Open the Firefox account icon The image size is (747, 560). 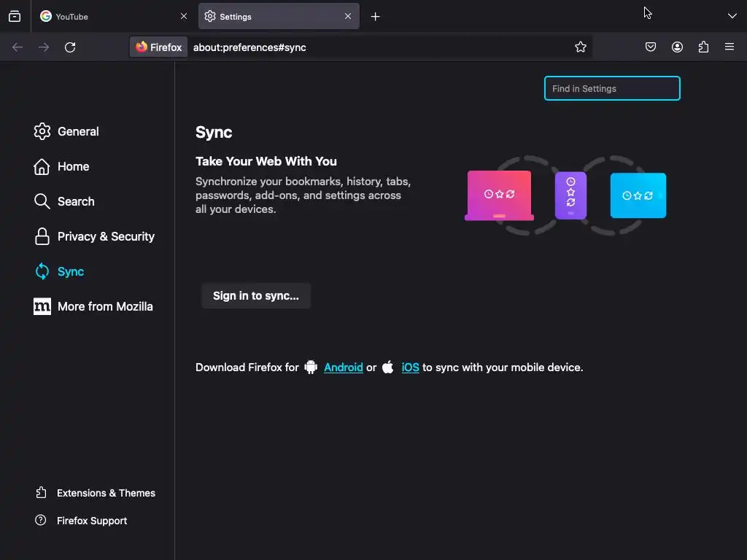(x=677, y=47)
